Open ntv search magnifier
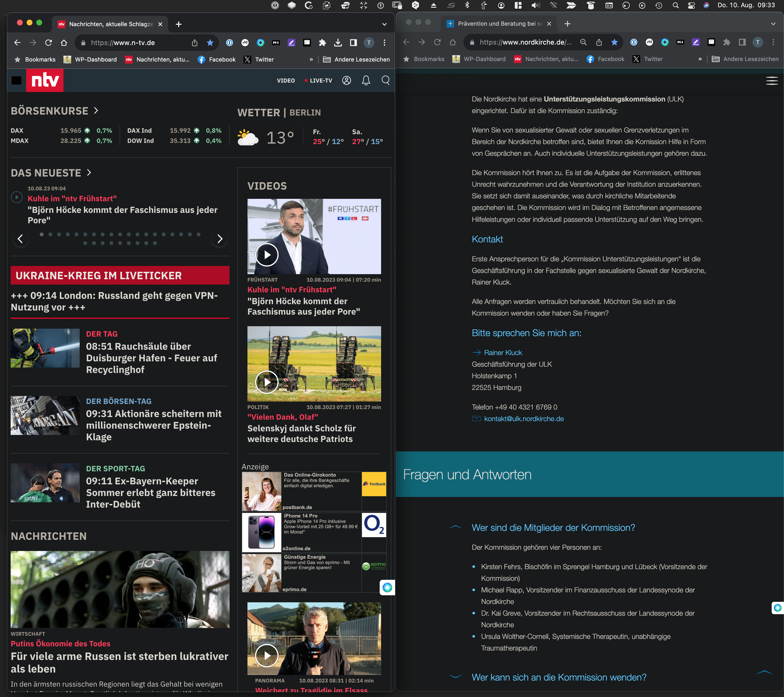This screenshot has height=697, width=784. tap(385, 80)
